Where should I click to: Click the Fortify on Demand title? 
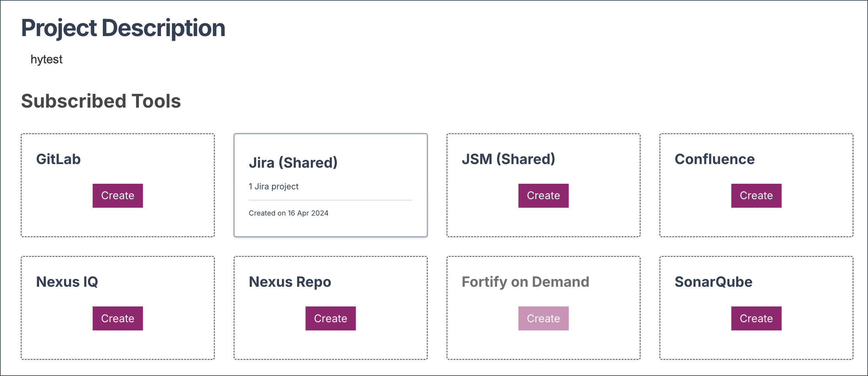tap(525, 282)
